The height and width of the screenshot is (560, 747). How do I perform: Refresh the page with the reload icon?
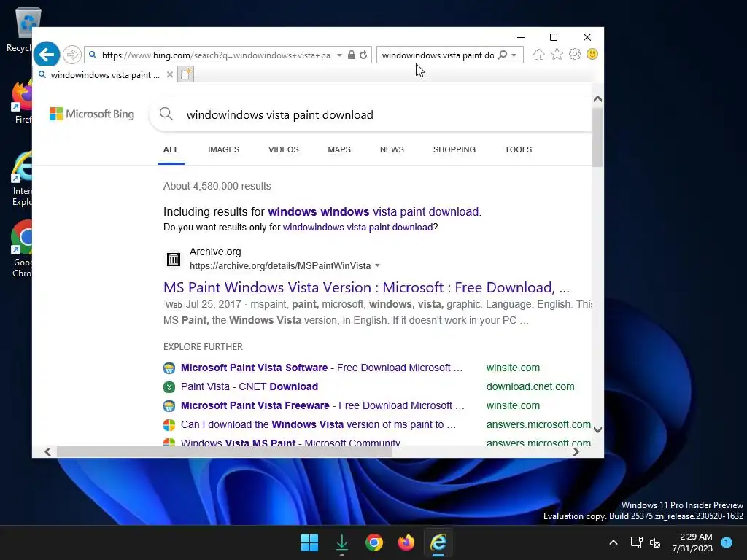[363, 55]
